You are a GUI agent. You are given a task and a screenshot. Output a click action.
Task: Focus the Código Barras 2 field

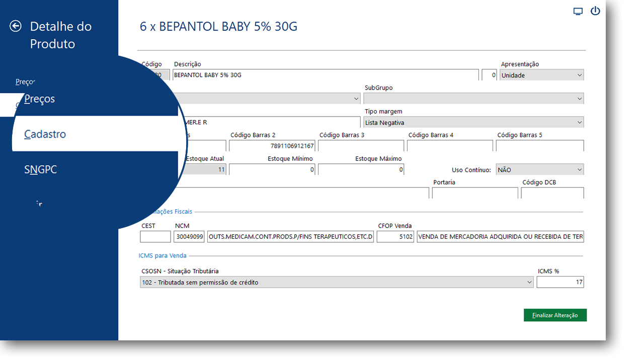coord(272,146)
